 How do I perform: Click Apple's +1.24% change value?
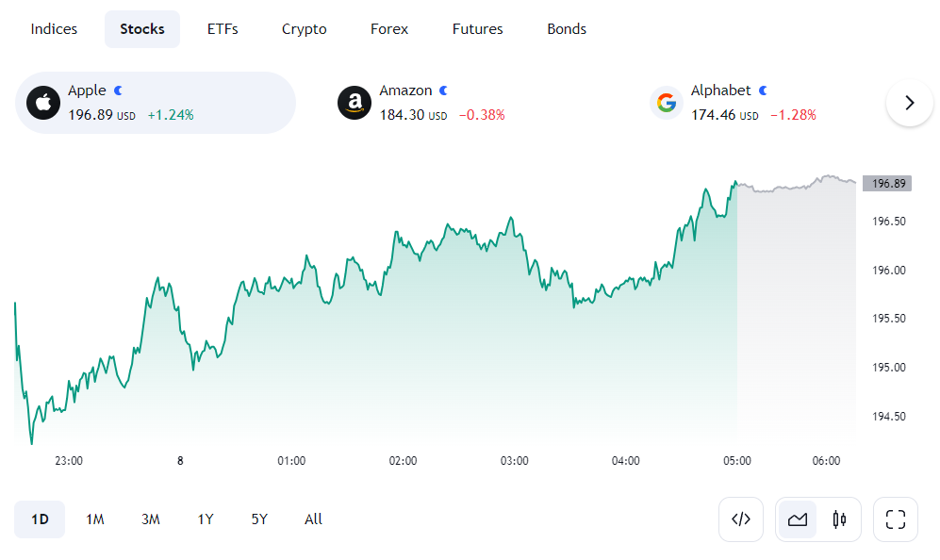171,115
